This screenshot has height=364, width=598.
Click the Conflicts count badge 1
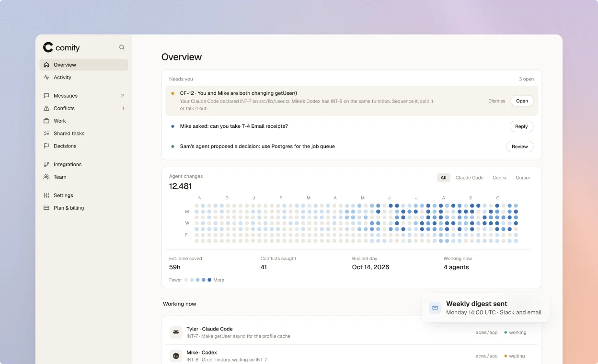[123, 108]
